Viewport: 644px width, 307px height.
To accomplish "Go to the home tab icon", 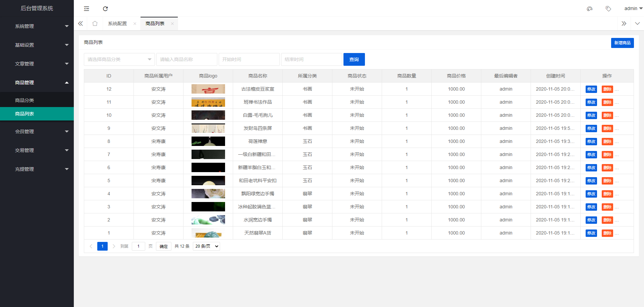I will (x=95, y=23).
